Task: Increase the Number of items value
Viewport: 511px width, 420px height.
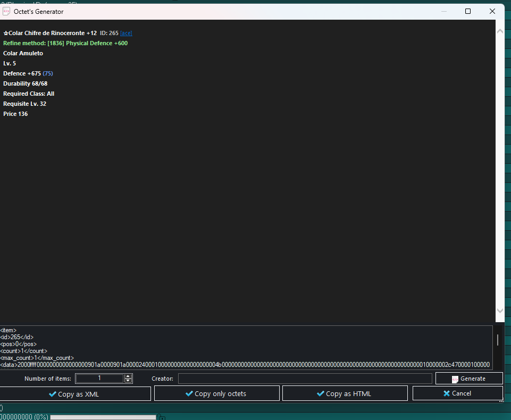Action: point(128,376)
